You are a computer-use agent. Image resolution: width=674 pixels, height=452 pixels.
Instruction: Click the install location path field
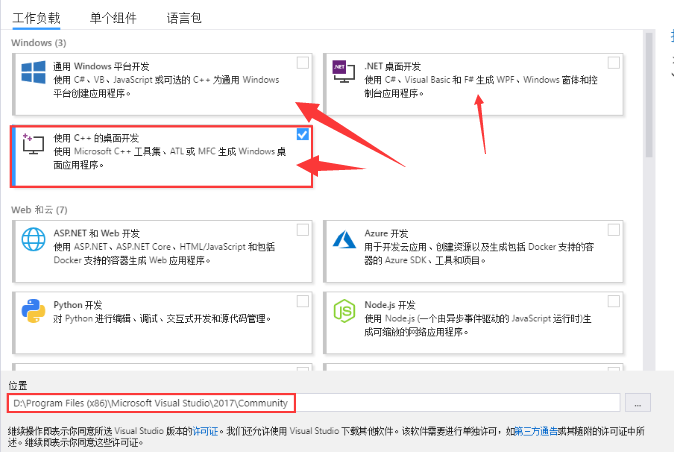coord(314,403)
